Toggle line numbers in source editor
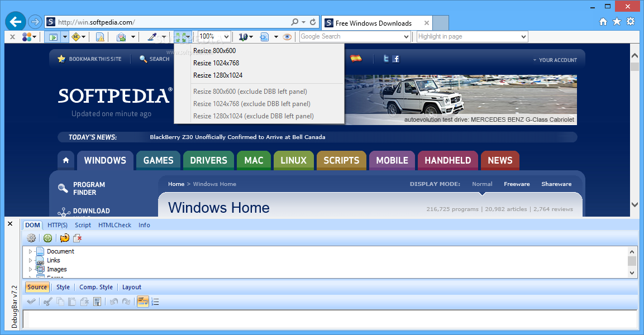This screenshot has width=644, height=335. pyautogui.click(x=155, y=301)
